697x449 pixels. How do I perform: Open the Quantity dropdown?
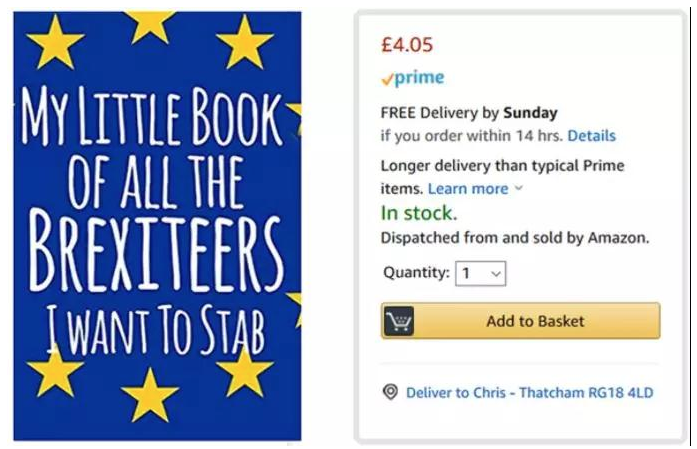coord(480,273)
